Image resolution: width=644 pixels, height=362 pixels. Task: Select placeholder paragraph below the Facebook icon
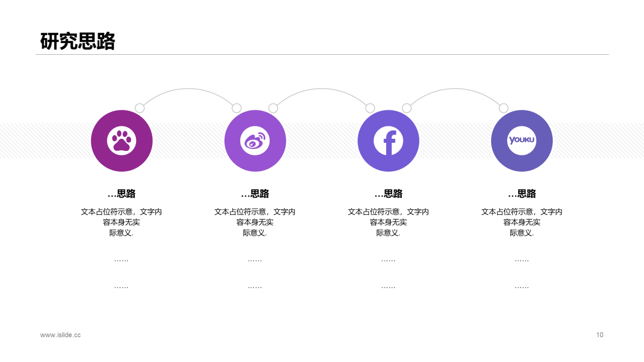(388, 222)
